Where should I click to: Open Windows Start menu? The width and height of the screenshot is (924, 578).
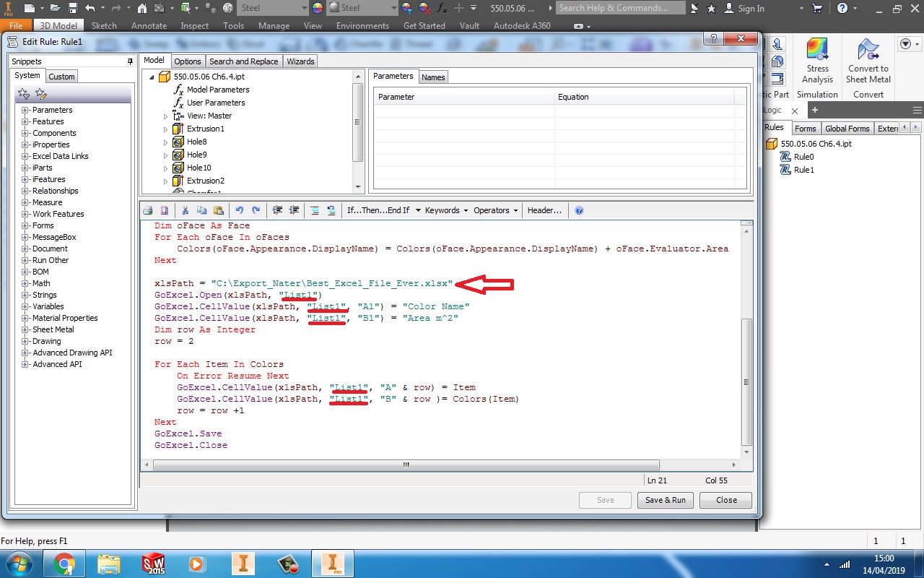[x=19, y=564]
